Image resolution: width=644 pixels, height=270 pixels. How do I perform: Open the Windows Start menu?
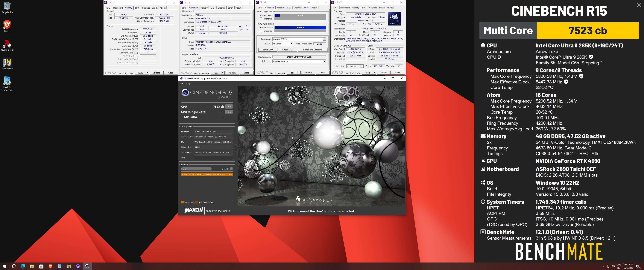4,266
